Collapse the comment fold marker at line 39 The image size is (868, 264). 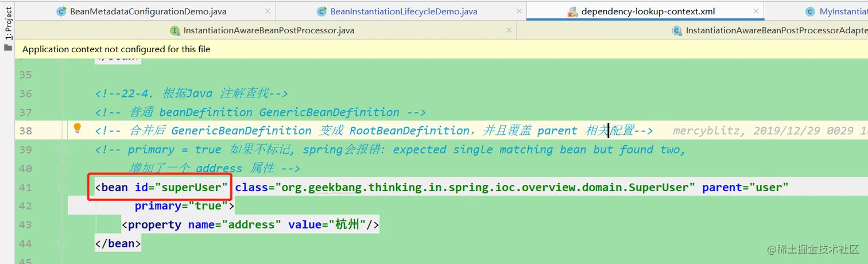[63, 150]
